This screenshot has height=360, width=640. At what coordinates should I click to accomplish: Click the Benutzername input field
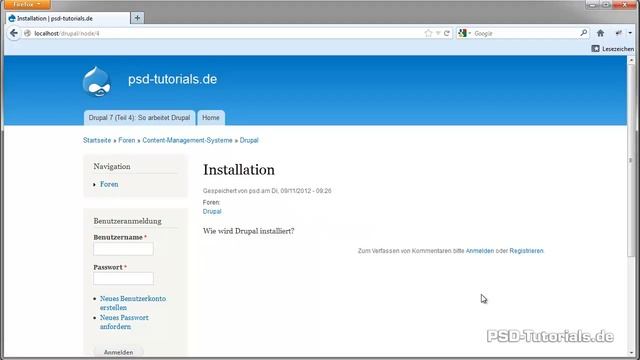[x=123, y=249]
